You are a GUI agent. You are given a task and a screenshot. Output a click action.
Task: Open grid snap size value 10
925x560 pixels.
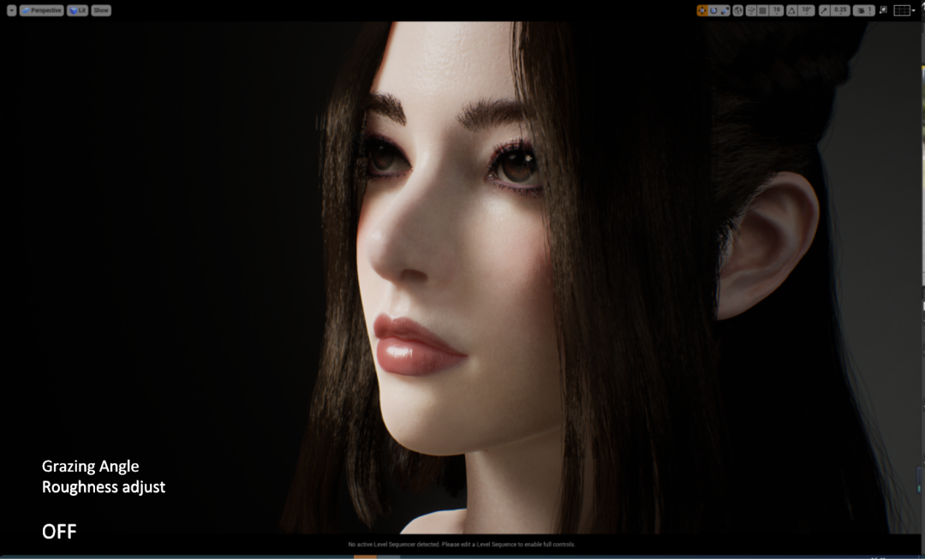pos(776,10)
